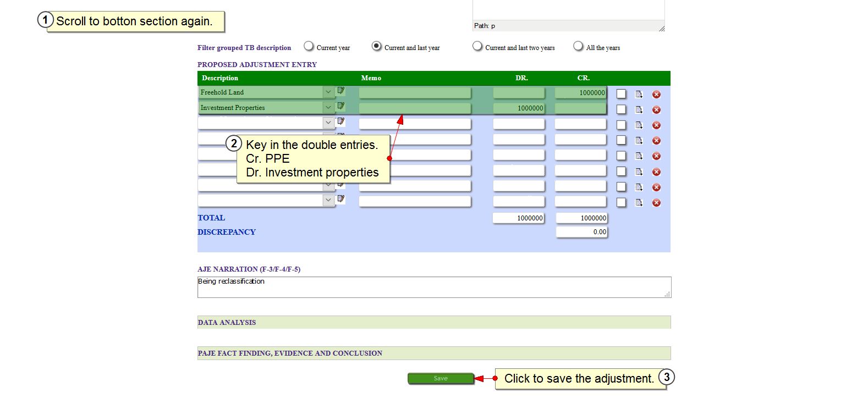The height and width of the screenshot is (398, 868).
Task: Open the edit note icon beside Investment Properties
Action: tap(341, 106)
